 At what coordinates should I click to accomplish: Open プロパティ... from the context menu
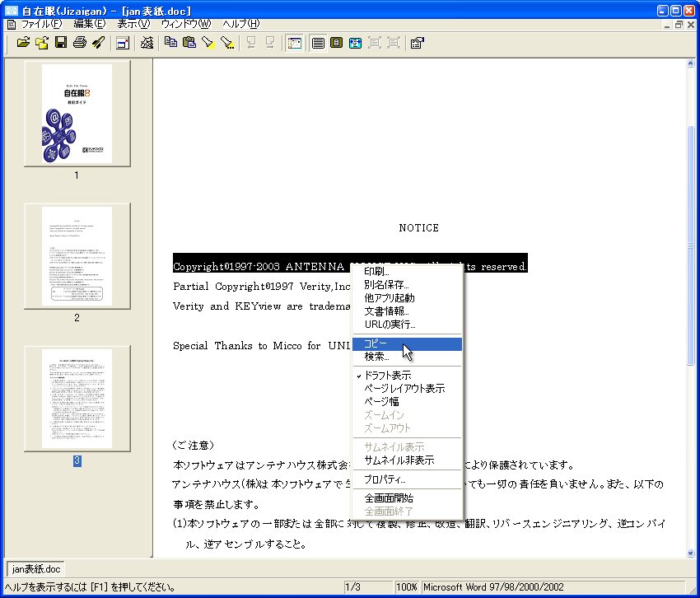[407, 479]
